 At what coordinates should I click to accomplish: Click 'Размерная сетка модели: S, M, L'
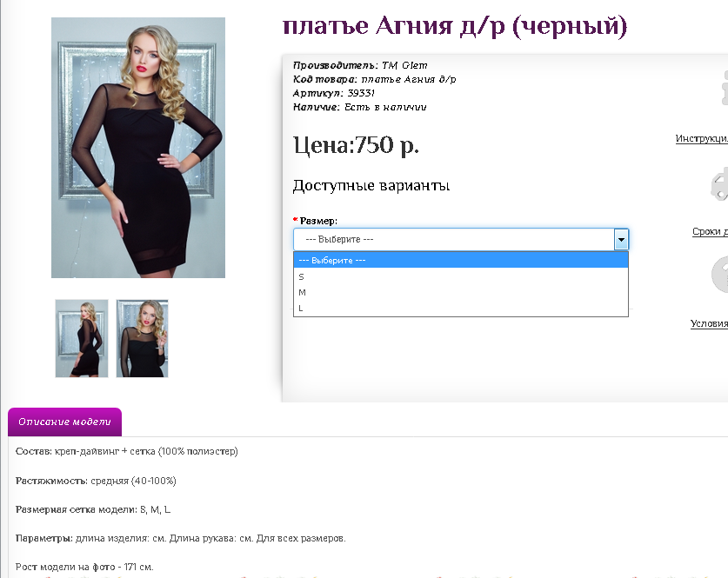click(93, 509)
